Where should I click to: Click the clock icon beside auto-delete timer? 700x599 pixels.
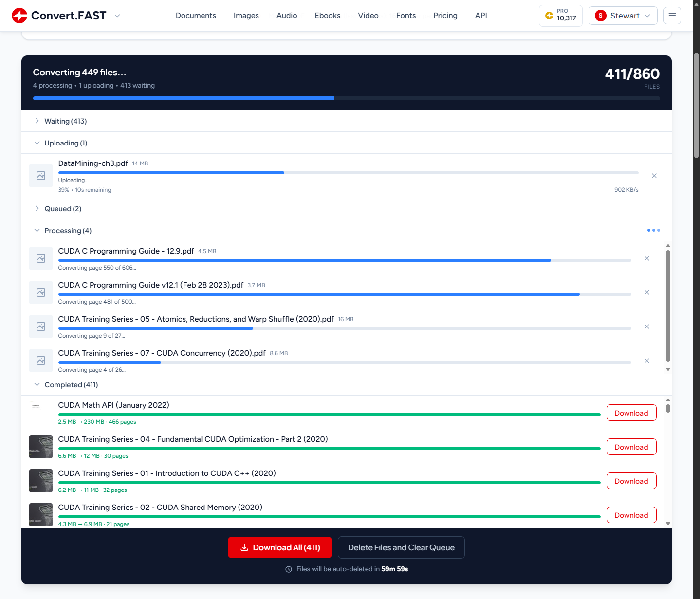tap(288, 569)
